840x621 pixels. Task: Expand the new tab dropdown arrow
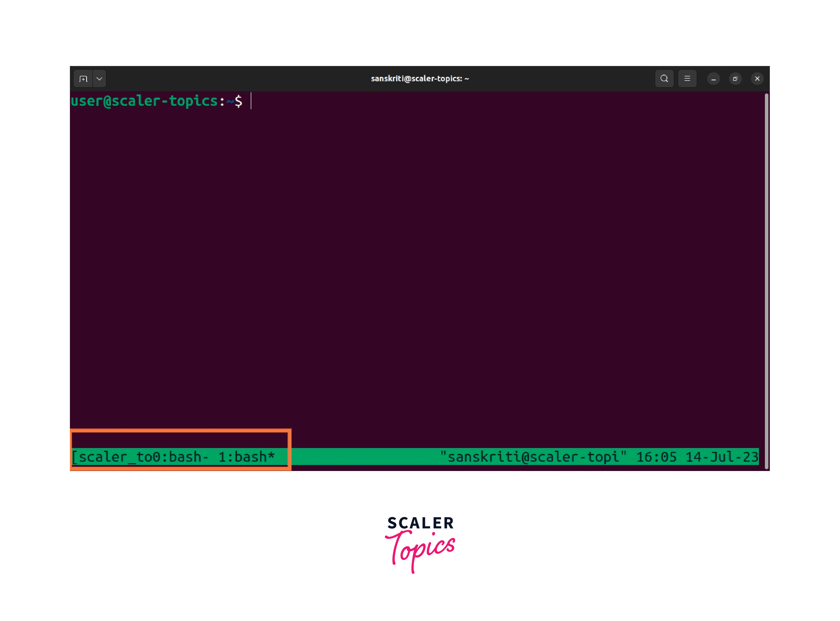(x=99, y=79)
